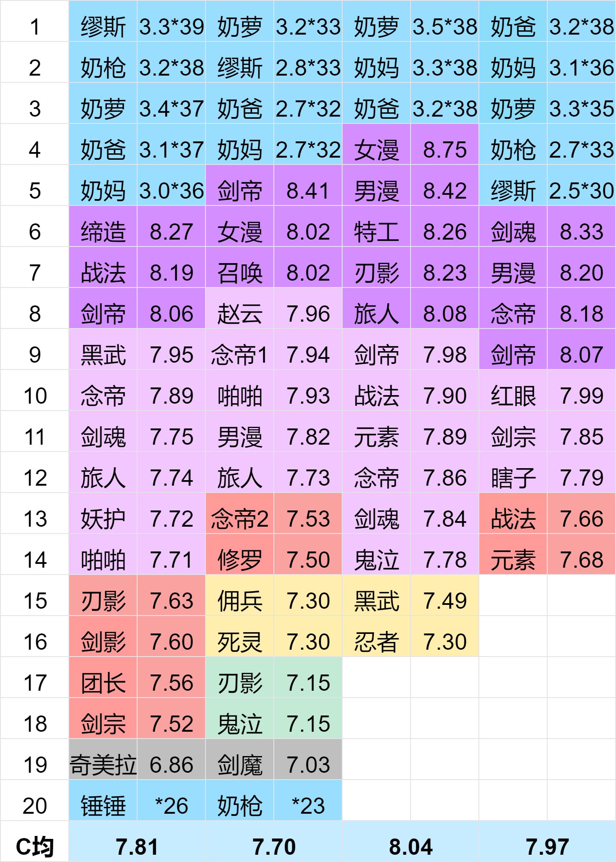Click the 剑魔 name cell
Screen dimensions: 616x862
[x=240, y=759]
